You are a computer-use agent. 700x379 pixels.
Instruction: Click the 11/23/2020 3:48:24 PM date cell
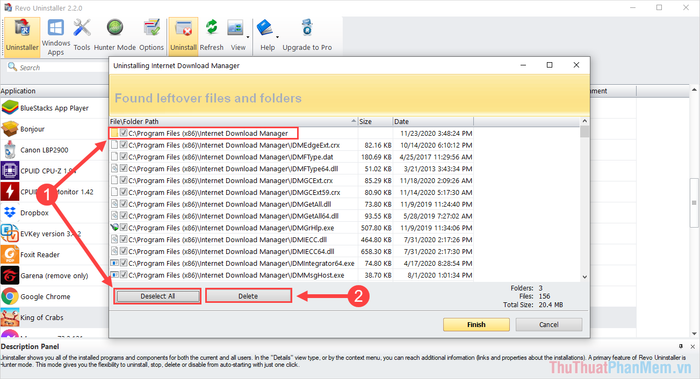436,133
